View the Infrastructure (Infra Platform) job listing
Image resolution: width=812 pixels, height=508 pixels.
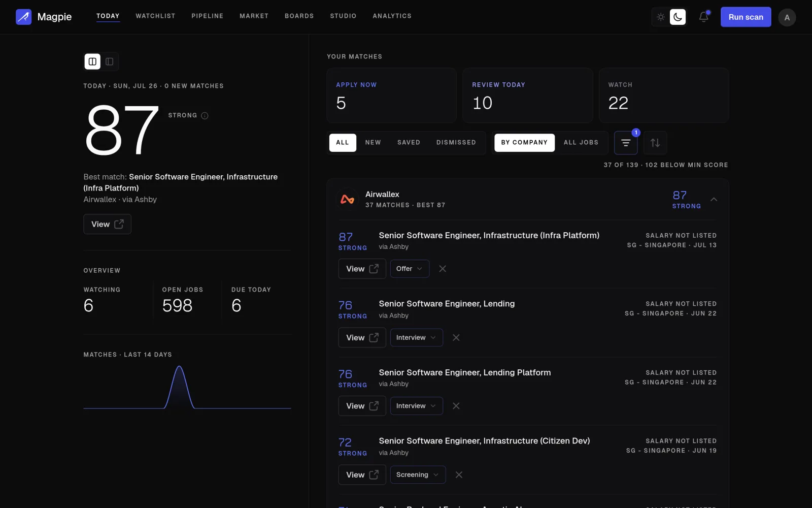pos(362,269)
